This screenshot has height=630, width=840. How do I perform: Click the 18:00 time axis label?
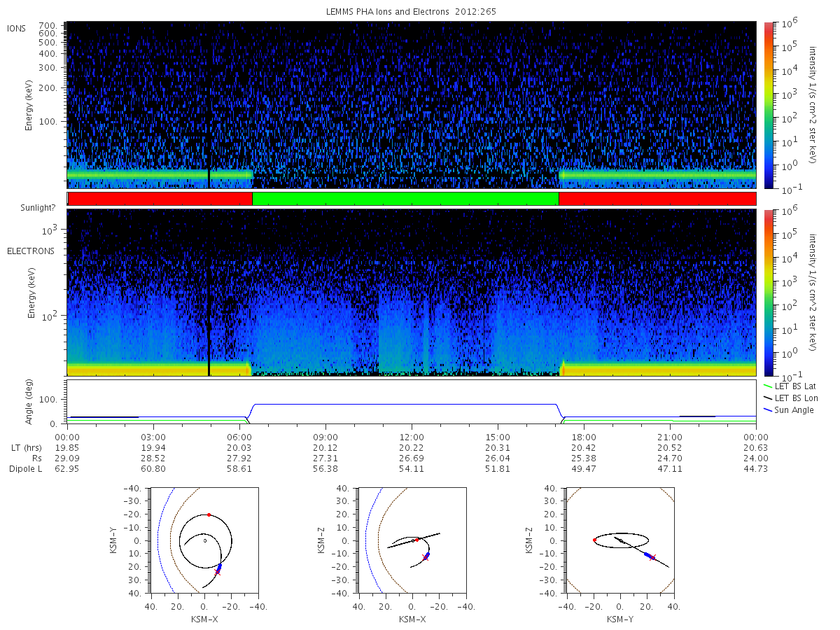pos(584,437)
